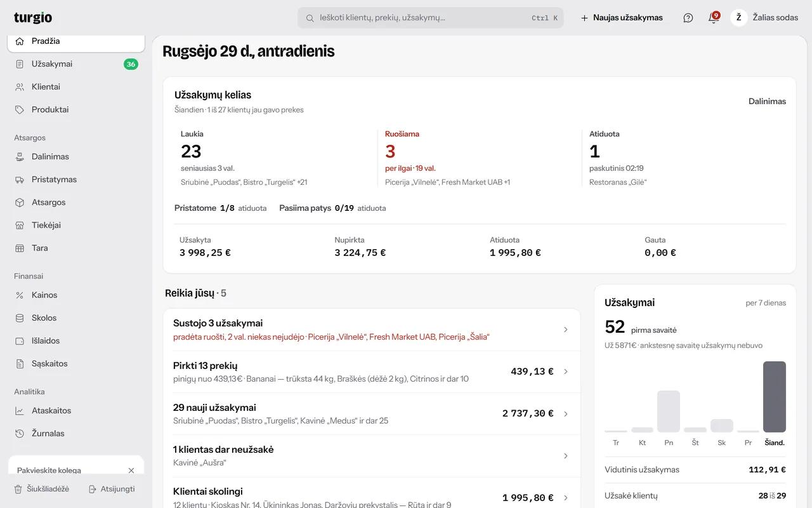Viewport: 812px width, 508px height.
Task: Click the Ataskaitos chart icon
Action: point(20,411)
